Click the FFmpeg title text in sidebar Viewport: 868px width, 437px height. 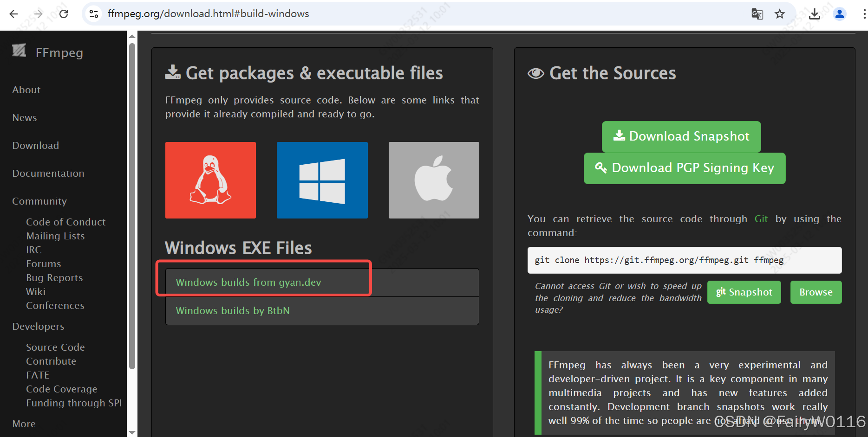(x=59, y=52)
